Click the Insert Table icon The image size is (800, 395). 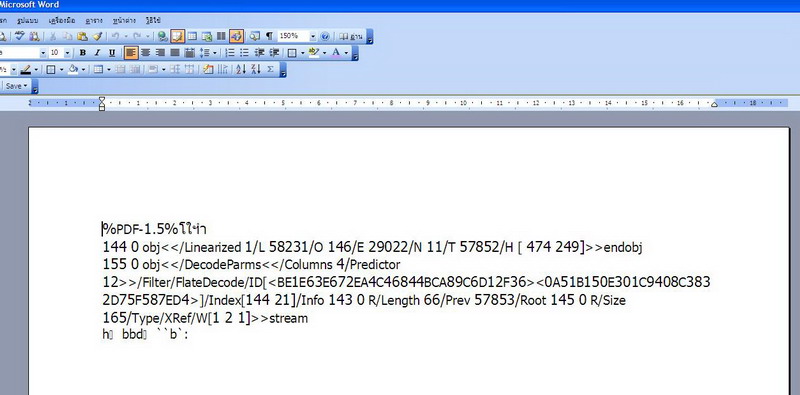point(192,36)
